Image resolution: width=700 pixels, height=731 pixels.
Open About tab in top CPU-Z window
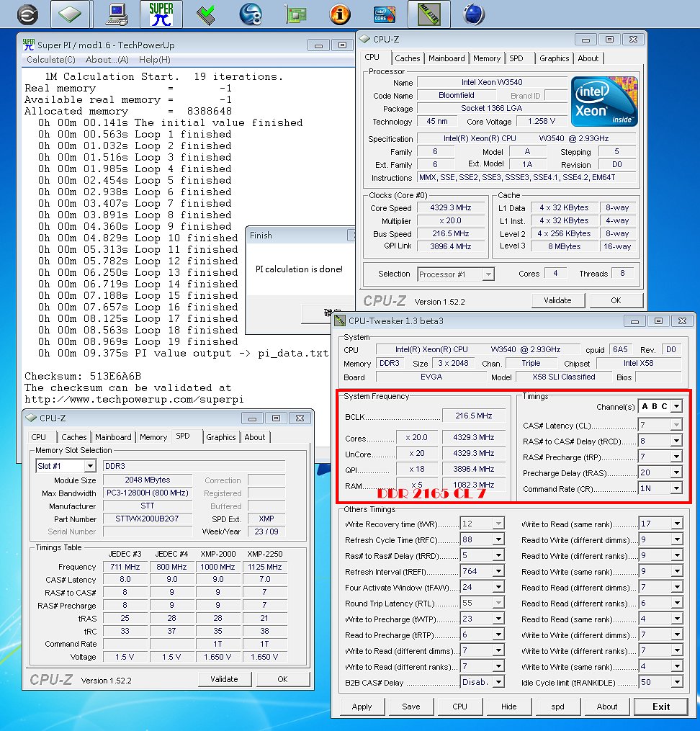588,58
